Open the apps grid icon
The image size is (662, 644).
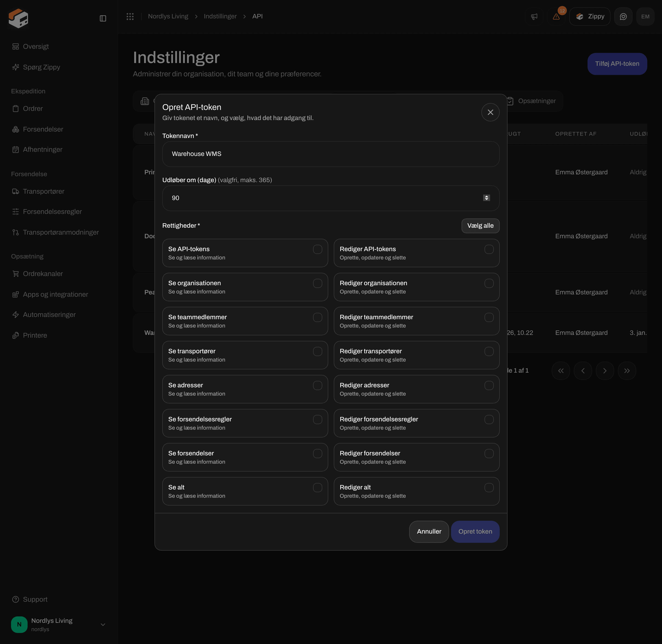pyautogui.click(x=130, y=16)
